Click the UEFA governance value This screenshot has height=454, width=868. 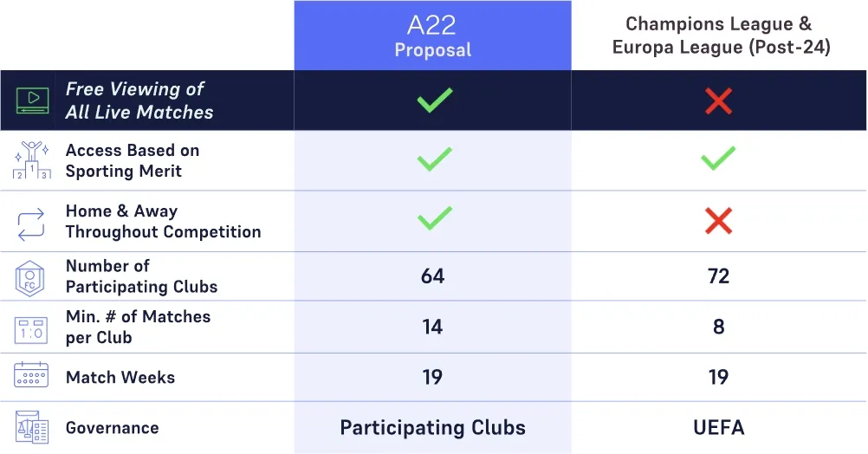click(x=718, y=428)
